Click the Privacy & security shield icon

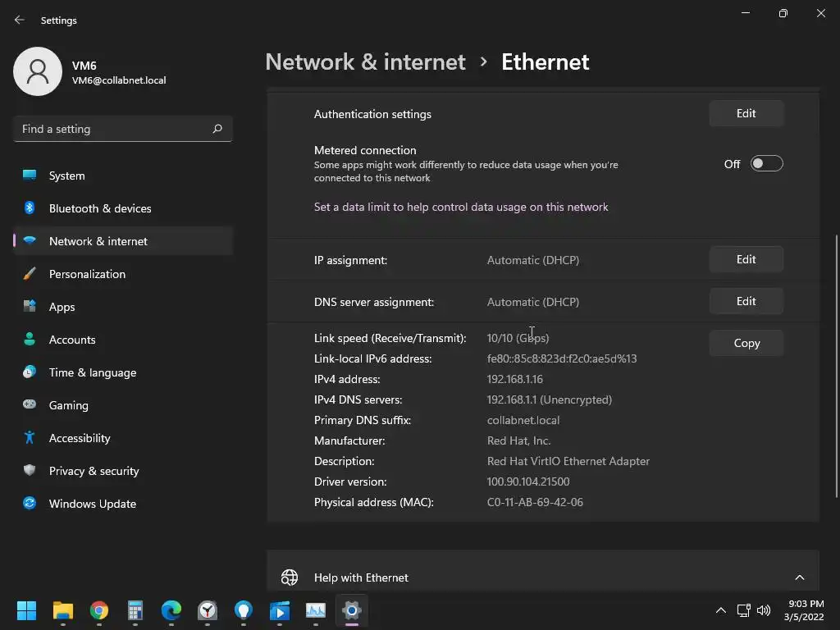[x=30, y=471]
